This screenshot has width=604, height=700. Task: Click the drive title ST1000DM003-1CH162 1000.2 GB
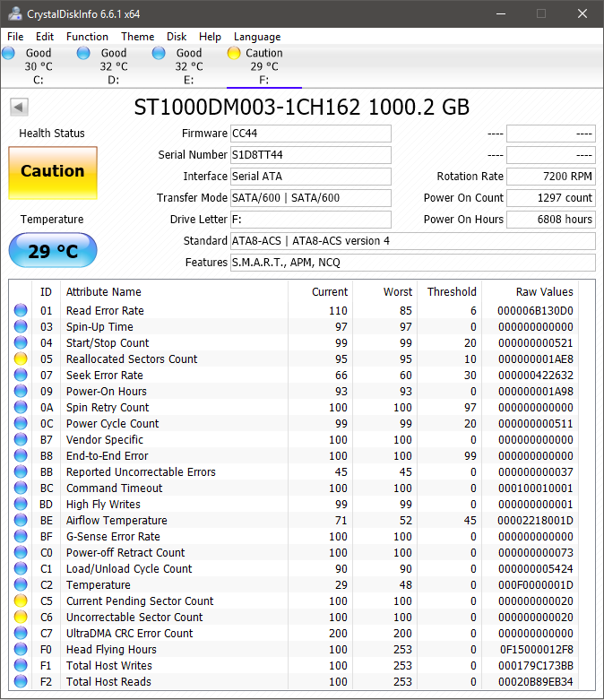coord(302,108)
